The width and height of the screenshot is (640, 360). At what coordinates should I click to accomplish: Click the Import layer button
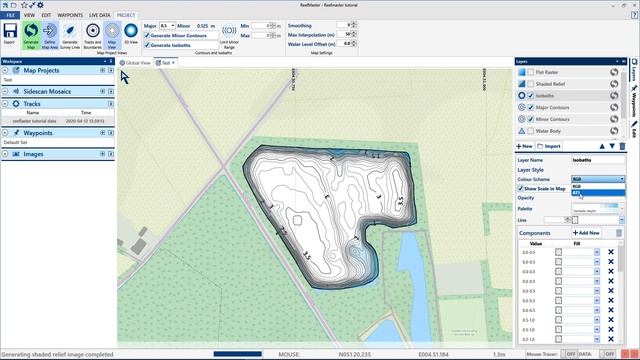point(549,146)
